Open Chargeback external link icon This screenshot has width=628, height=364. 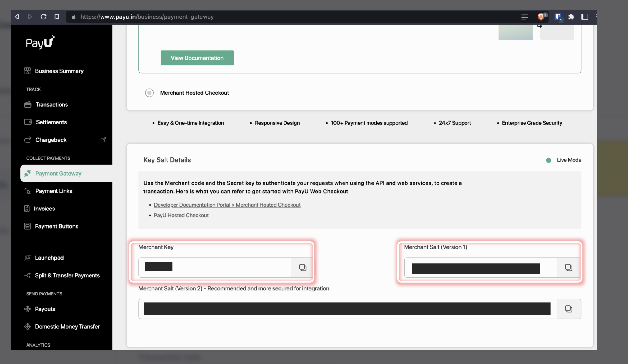(x=103, y=140)
